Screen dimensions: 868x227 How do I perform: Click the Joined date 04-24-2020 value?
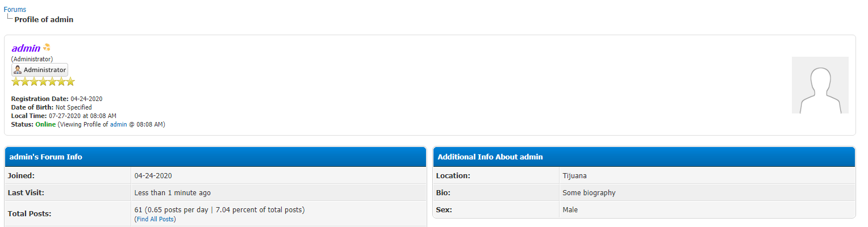click(x=153, y=176)
